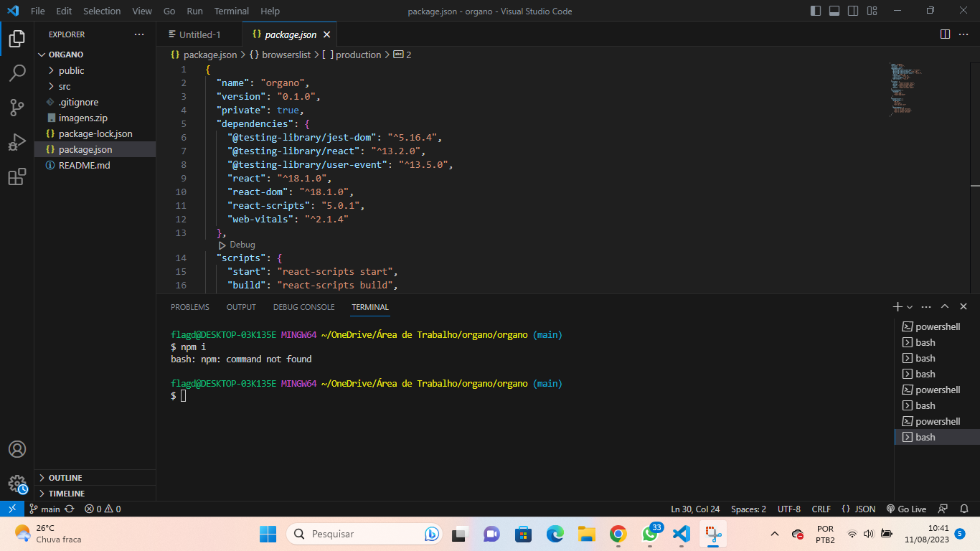980x551 pixels.
Task: Open the Run and Debug view
Action: tap(17, 142)
